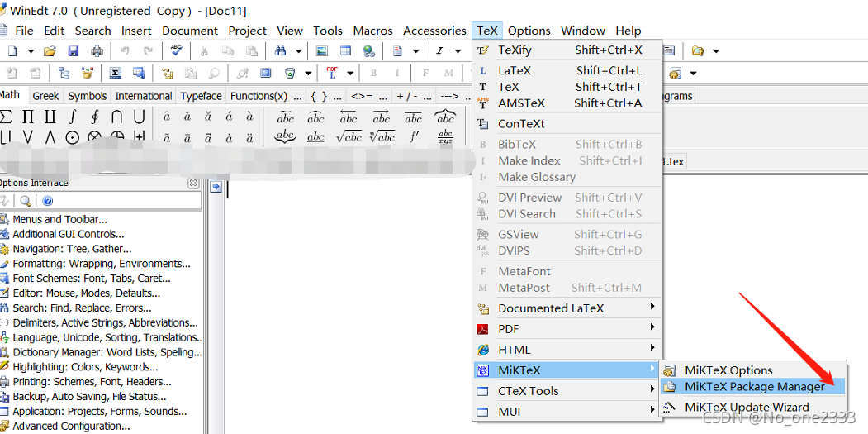Click the blue help question mark icon
868x434 pixels.
tap(48, 201)
